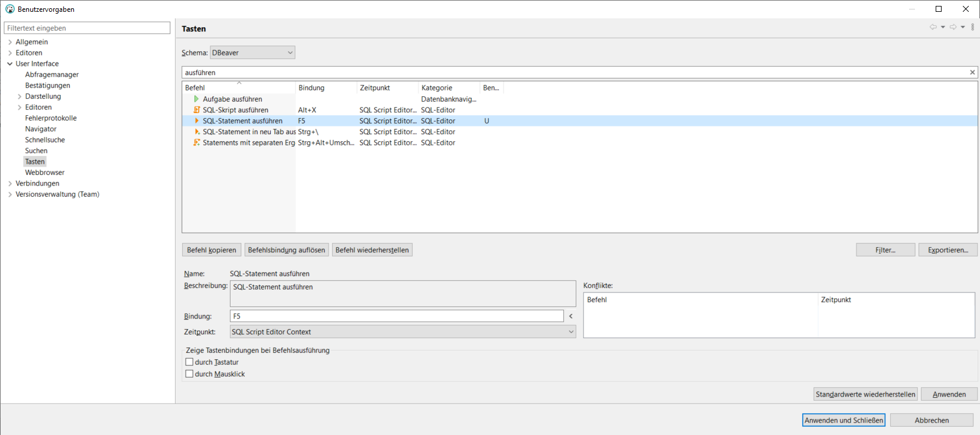
Task: Sort by the Befehl column header
Action: (239, 87)
